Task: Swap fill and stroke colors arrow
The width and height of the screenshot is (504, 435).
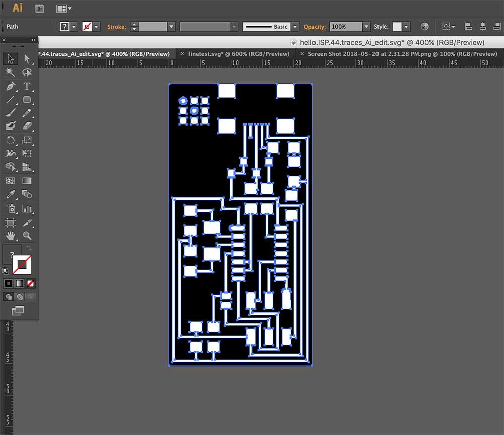Action: tap(29, 248)
